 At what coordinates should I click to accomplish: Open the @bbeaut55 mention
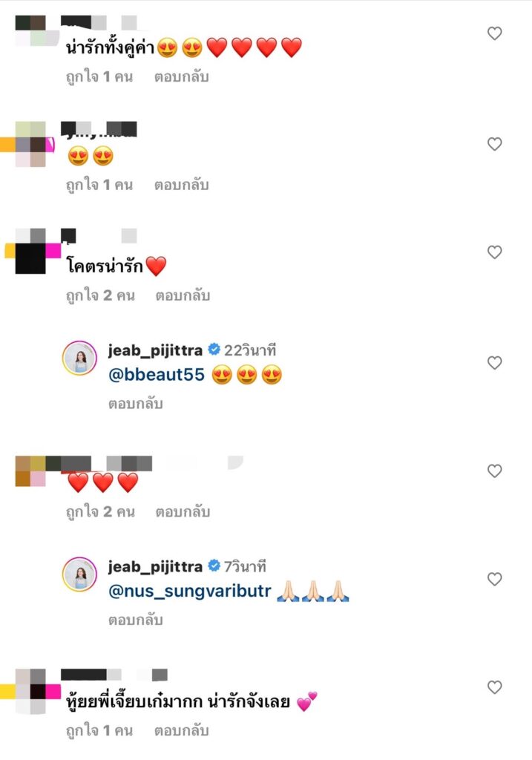click(x=157, y=375)
